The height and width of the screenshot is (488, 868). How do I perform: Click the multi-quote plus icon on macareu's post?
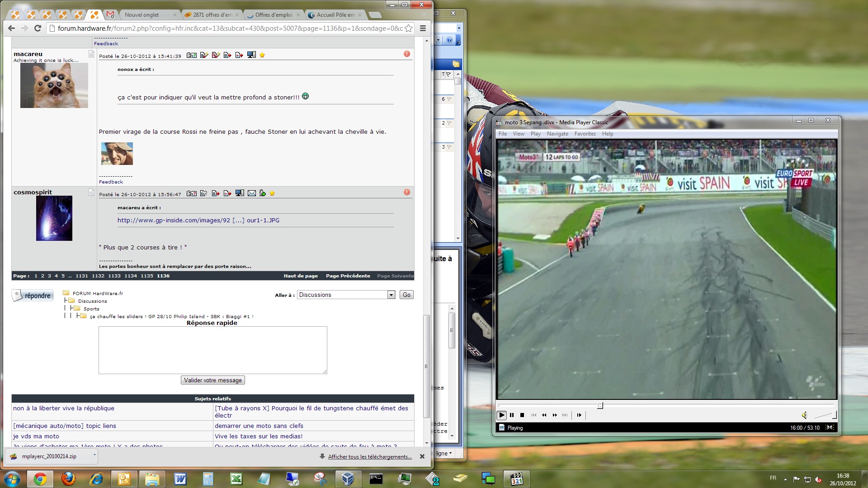tap(239, 55)
